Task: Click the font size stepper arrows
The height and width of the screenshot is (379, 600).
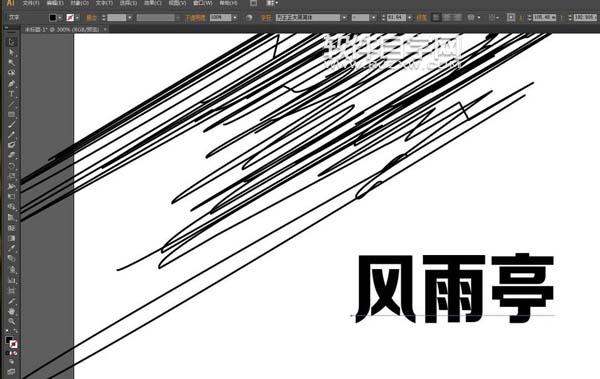Action: (383, 18)
